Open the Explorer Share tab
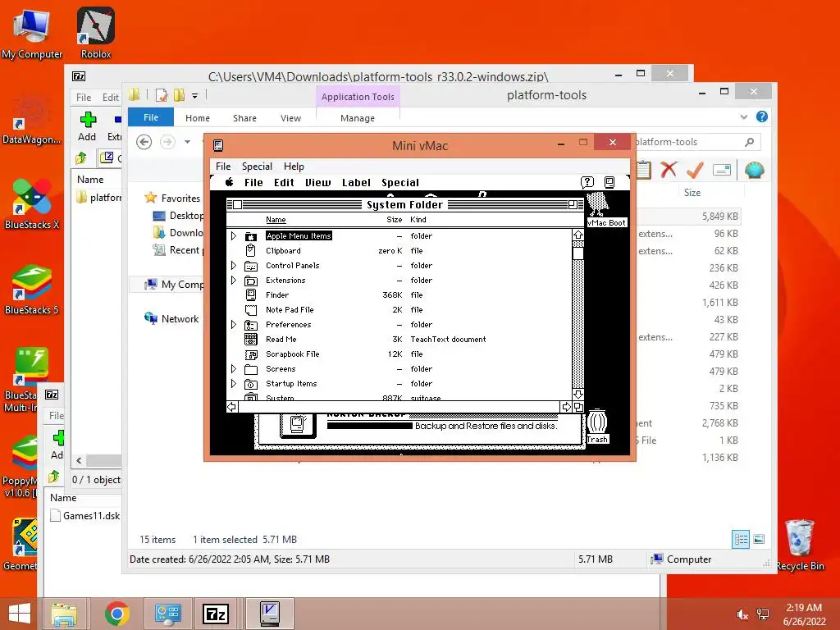 click(244, 118)
